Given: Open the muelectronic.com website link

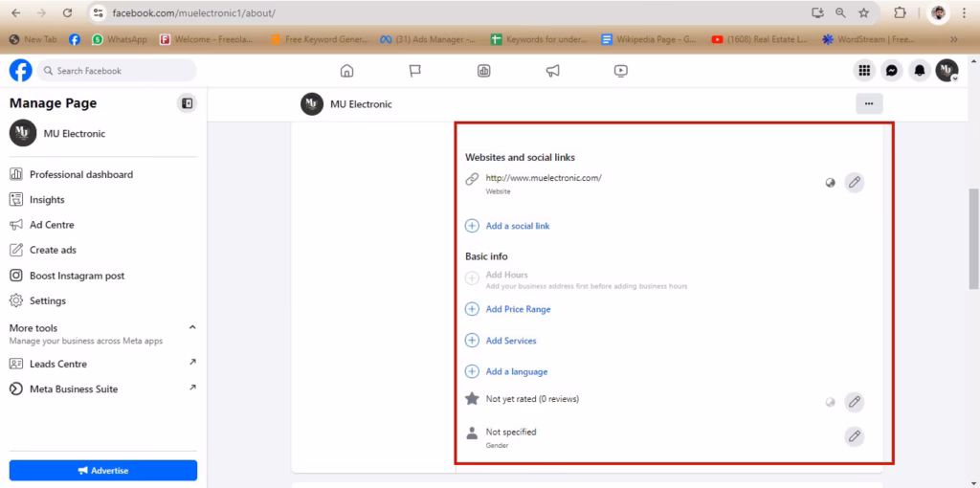Looking at the screenshot, I should point(544,177).
